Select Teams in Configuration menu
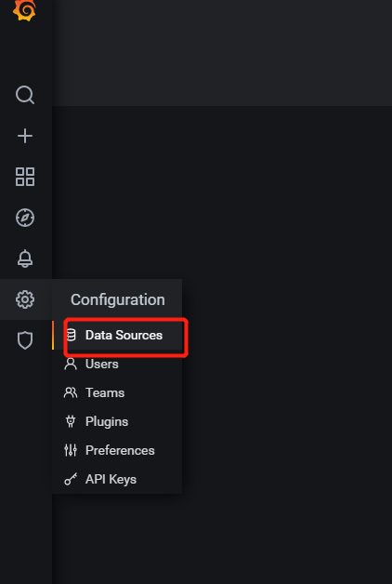Viewport: 392px width, 584px height. point(117,393)
